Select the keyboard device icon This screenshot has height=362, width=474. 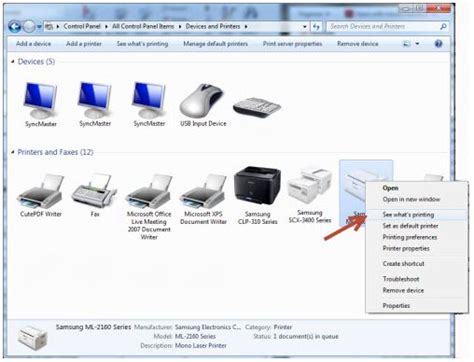(x=257, y=107)
